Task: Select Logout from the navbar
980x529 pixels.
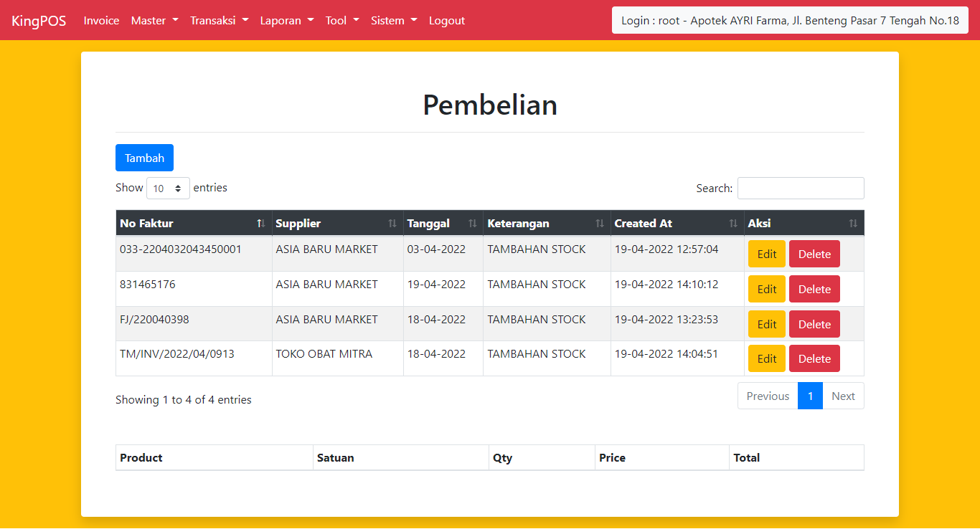Action: click(446, 20)
